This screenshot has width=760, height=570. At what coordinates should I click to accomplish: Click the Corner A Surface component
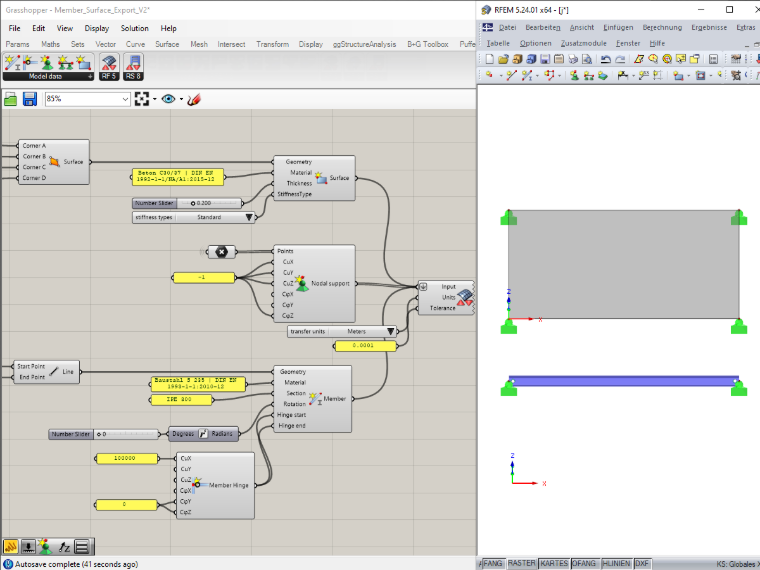pyautogui.click(x=54, y=162)
